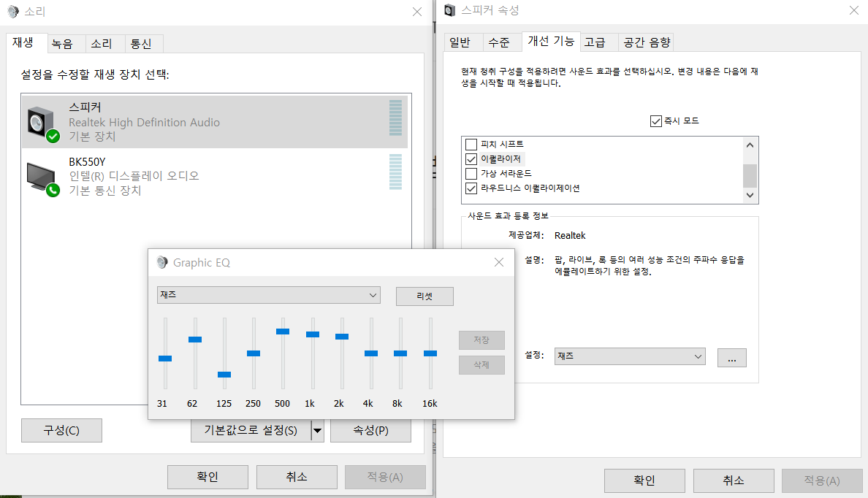This screenshot has height=498, width=868.
Task: Click the 500 Hz EQ slider handle
Action: [283, 332]
